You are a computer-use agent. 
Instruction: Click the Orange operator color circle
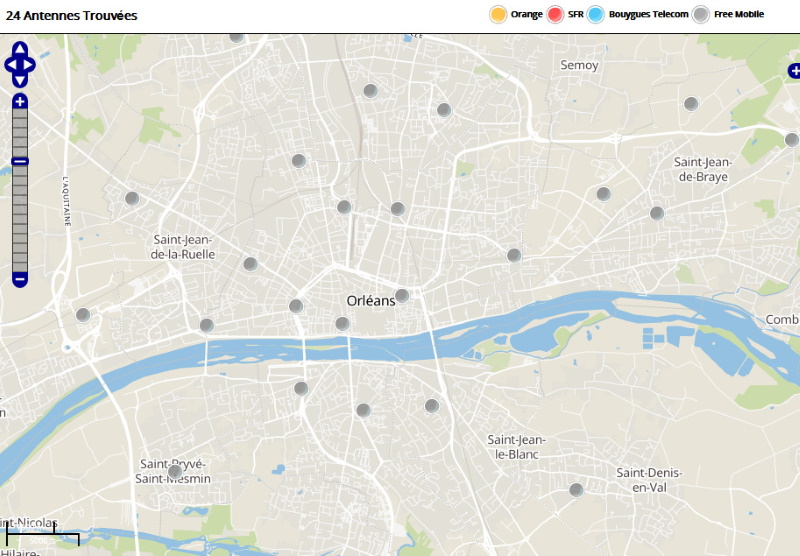tap(497, 15)
